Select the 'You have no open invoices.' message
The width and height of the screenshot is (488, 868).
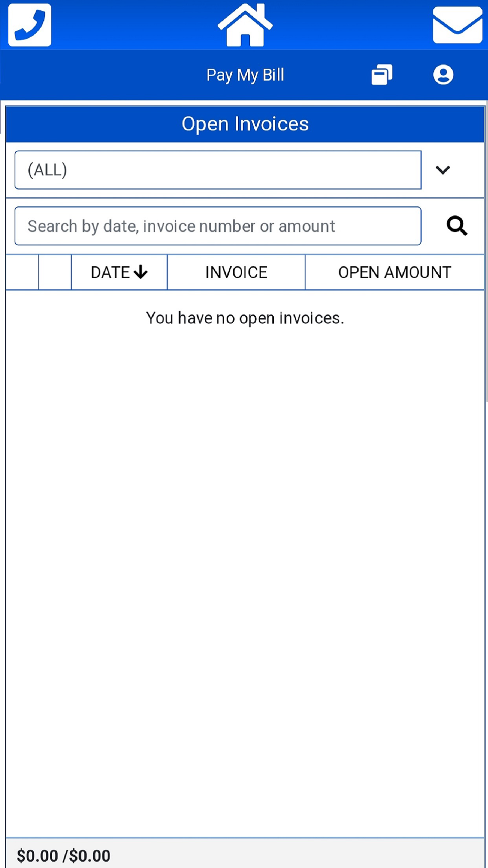point(245,318)
